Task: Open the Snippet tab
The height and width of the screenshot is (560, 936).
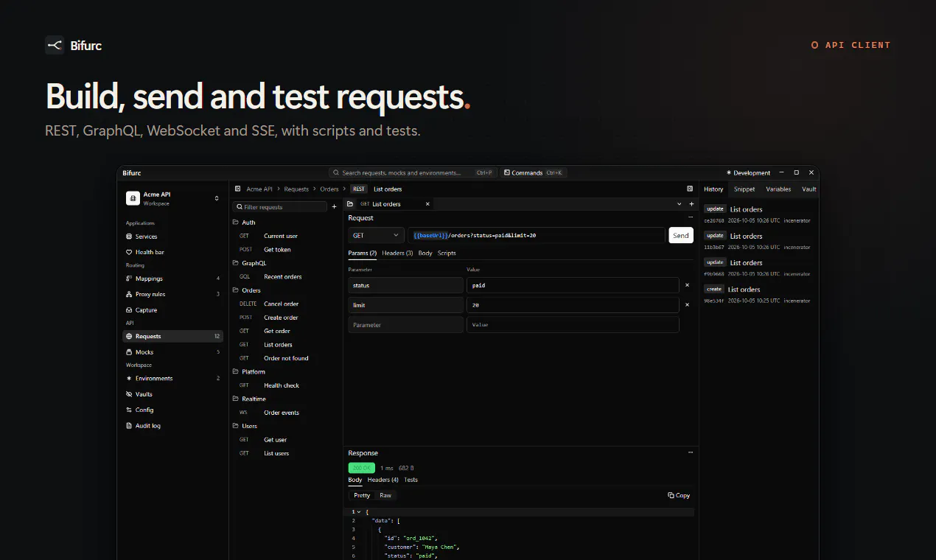Action: point(744,189)
